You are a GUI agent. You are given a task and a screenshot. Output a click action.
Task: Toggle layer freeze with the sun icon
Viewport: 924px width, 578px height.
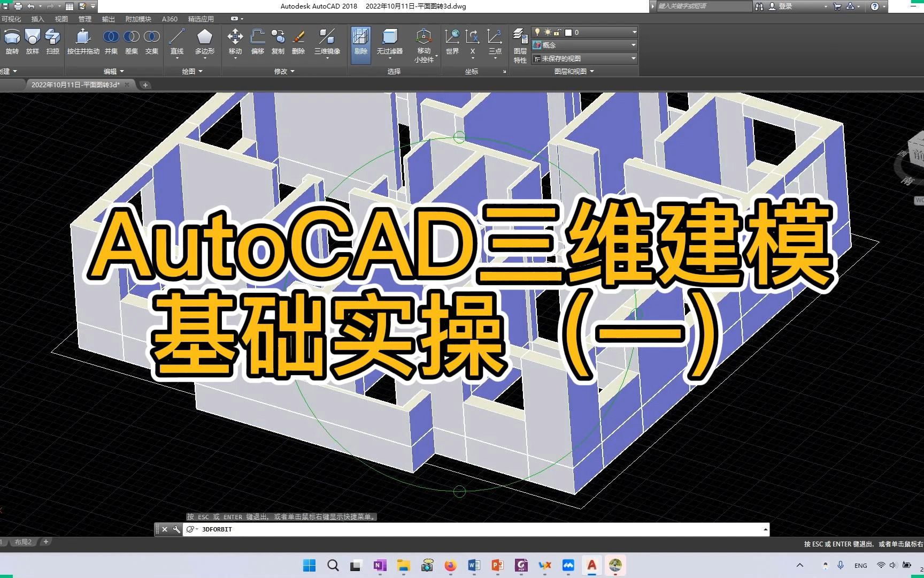(x=548, y=33)
